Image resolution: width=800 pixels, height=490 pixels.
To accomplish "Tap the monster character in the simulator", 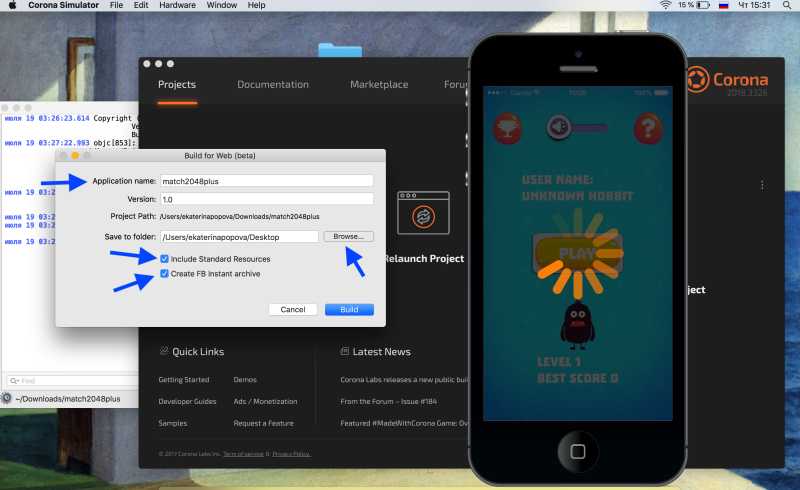I will [578, 326].
